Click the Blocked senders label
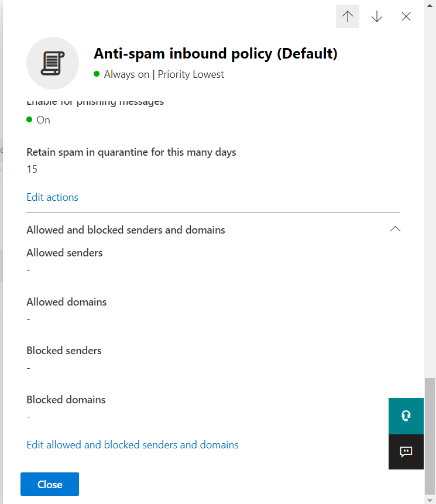 coord(64,351)
